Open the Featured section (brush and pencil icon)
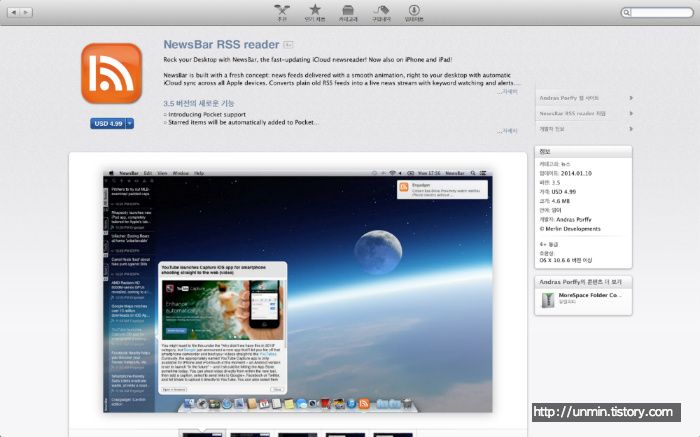Screen dimensions: 700x437 coord(282,13)
